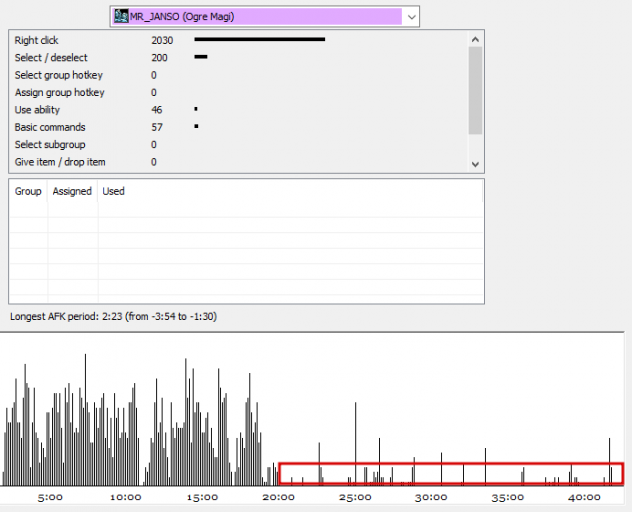Screen dimensions: 632x512
Task: Sort by the Group column header
Action: coord(28,191)
